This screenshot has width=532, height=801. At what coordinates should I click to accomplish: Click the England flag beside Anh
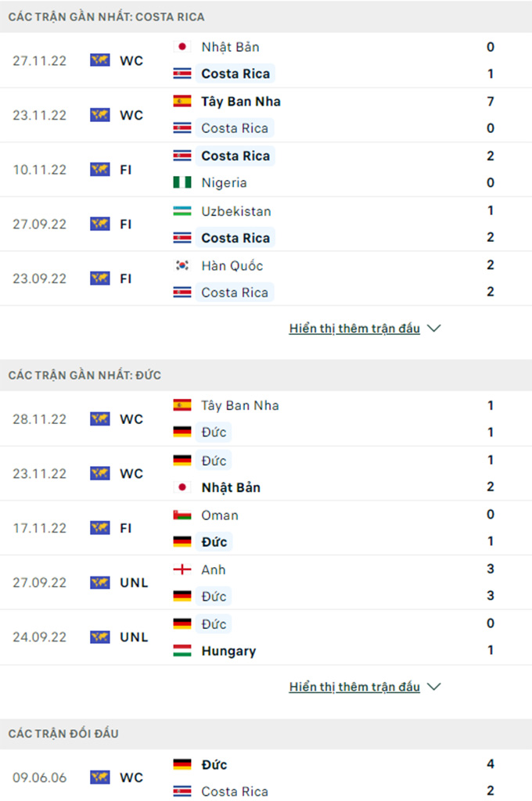tap(182, 569)
